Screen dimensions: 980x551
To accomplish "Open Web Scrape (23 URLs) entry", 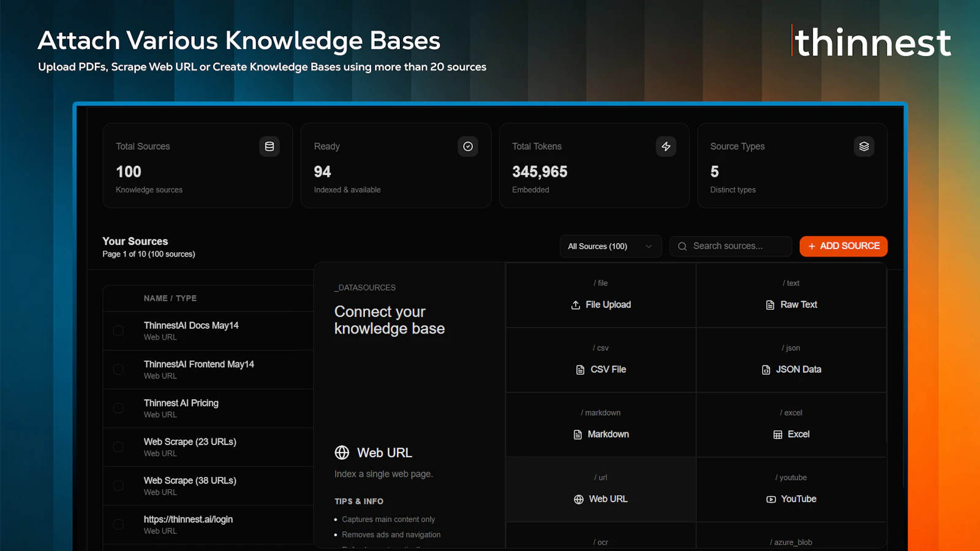I will tap(190, 441).
